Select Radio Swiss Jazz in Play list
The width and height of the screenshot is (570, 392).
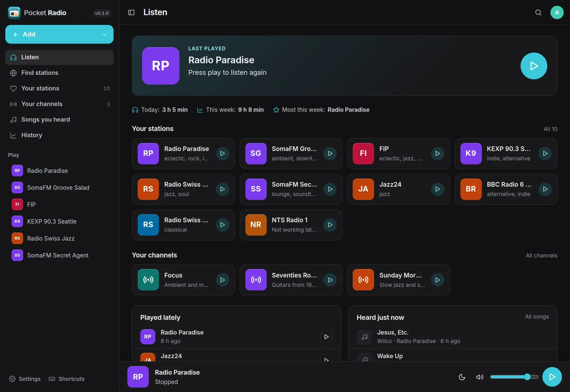pos(59,238)
